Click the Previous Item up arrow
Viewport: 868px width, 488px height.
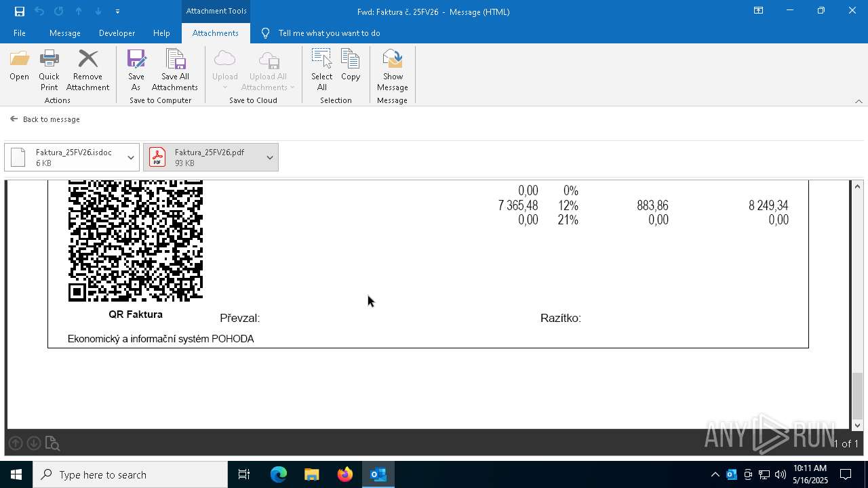coord(79,11)
